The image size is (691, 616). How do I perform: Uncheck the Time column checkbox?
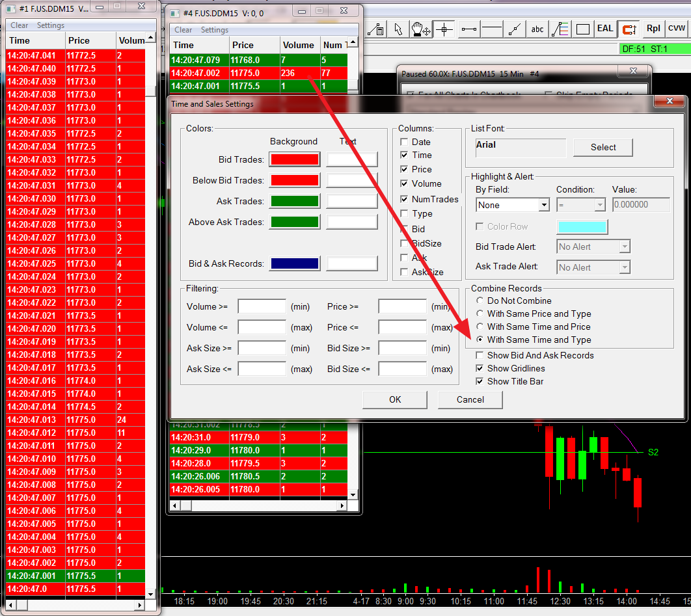point(404,155)
